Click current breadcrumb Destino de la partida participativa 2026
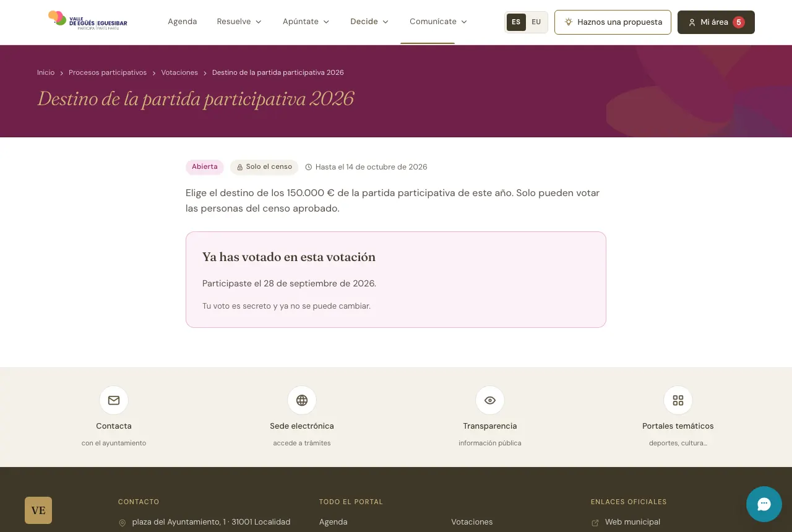The width and height of the screenshot is (792, 532). [278, 72]
